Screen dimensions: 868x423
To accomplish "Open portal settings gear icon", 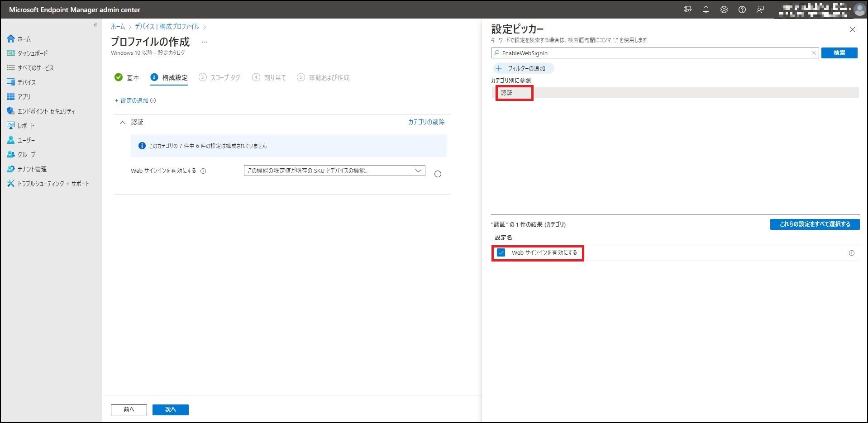I will [x=724, y=10].
